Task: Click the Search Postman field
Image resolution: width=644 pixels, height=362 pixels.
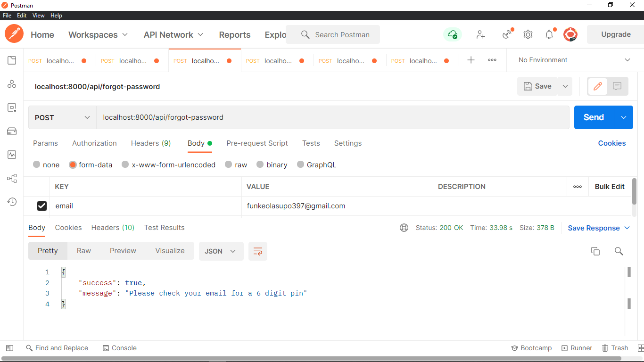Action: [333, 34]
